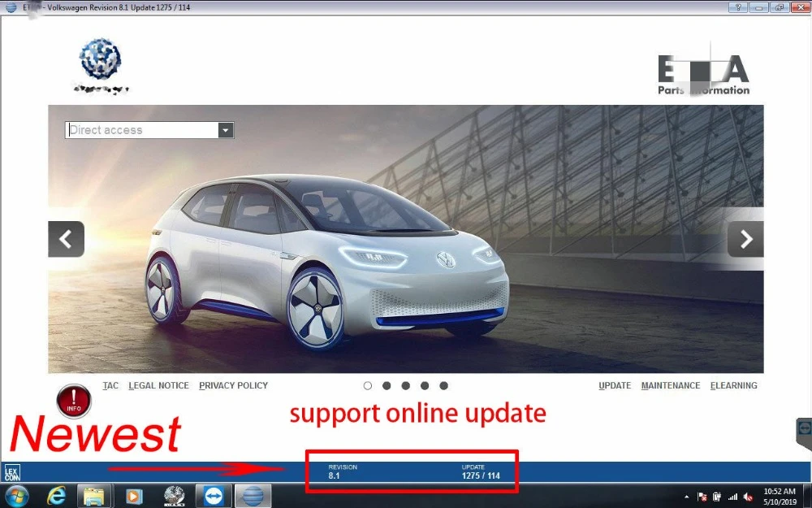Show hidden system tray icons

[x=687, y=497]
